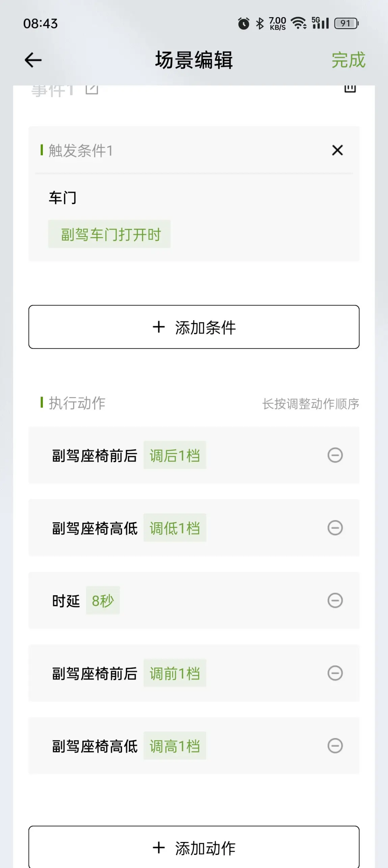Tap the edit icon next to 事件1

click(92, 89)
